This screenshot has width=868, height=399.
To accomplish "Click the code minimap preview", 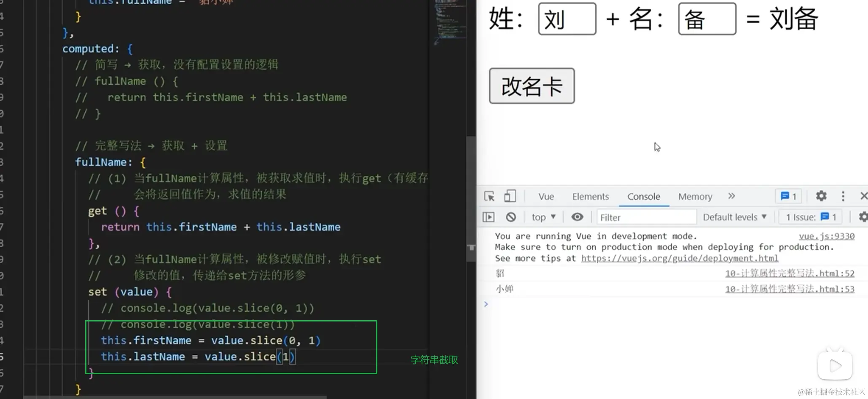I will click(x=450, y=22).
